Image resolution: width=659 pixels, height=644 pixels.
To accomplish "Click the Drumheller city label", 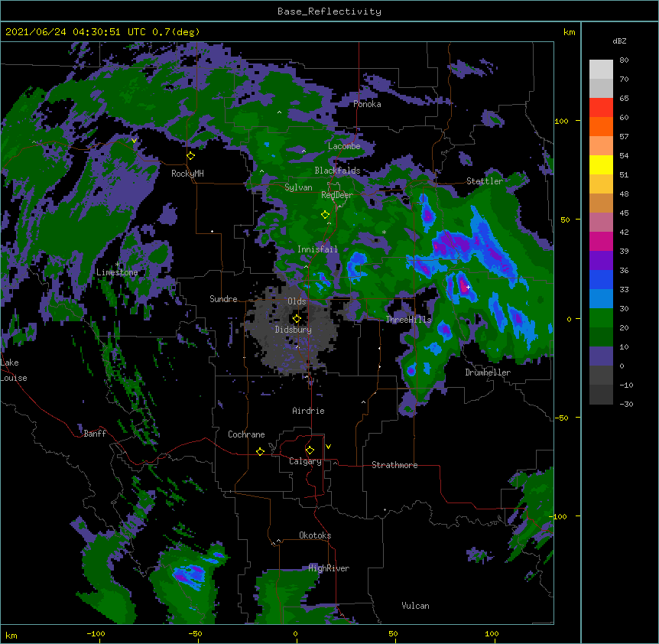I will pos(488,372).
